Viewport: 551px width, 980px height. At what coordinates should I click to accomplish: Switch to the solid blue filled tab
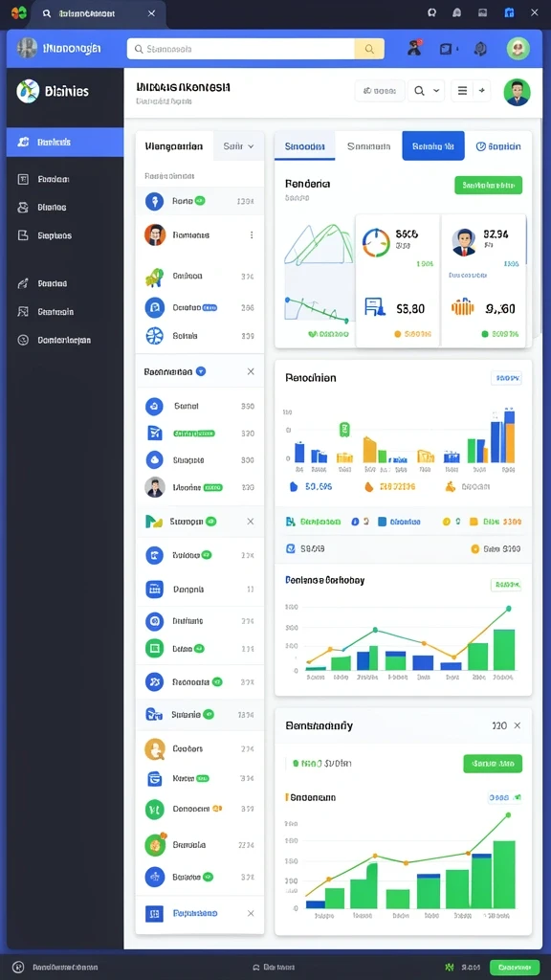[x=433, y=145]
